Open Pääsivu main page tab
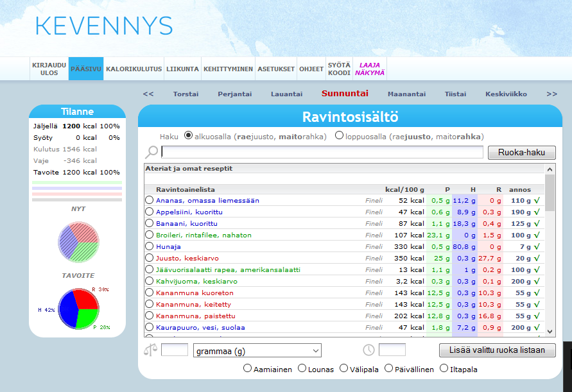 (x=86, y=69)
